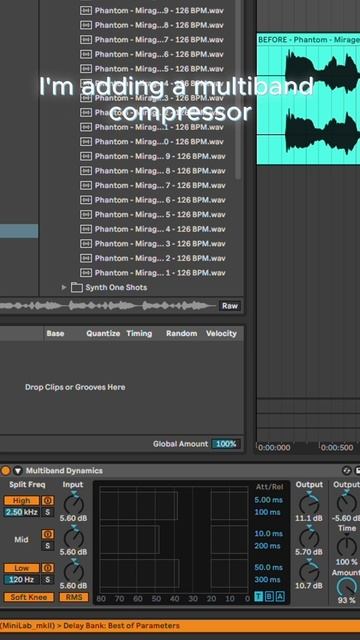Click the audio clip waveform in arrangement
The height and width of the screenshot is (640, 360).
(x=308, y=104)
